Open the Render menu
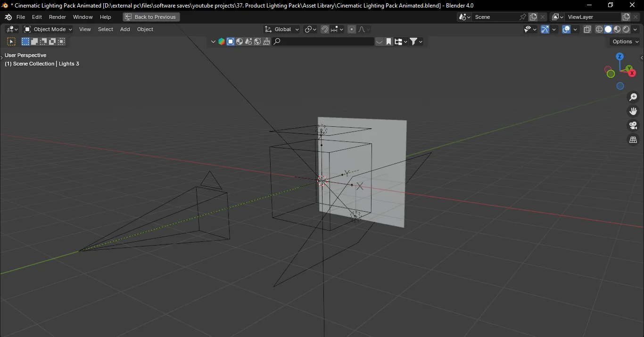 coord(58,17)
